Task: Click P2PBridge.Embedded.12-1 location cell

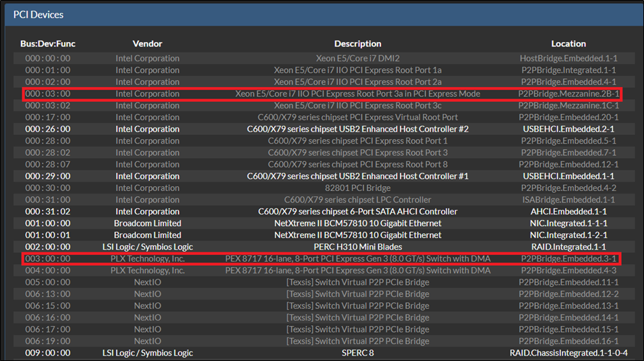Action: tap(568, 165)
